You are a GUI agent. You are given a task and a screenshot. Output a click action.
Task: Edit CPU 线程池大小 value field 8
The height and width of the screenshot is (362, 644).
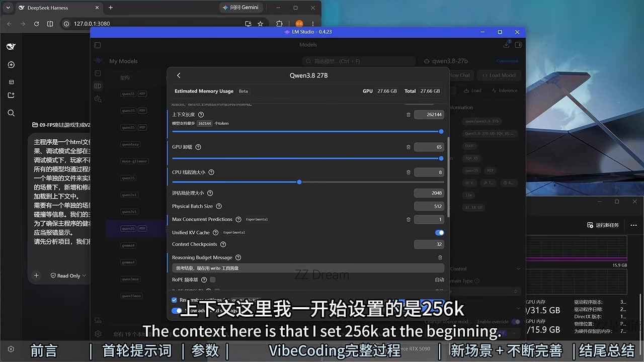(x=429, y=172)
